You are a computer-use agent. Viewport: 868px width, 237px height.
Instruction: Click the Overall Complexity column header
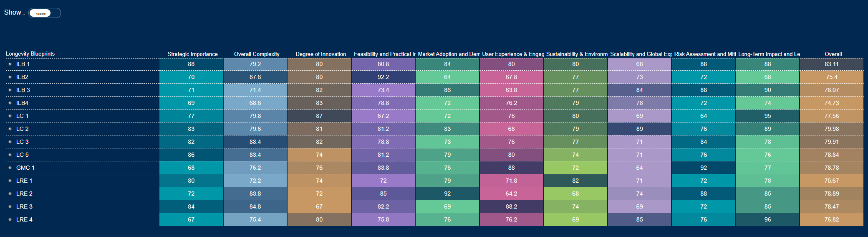(x=257, y=54)
